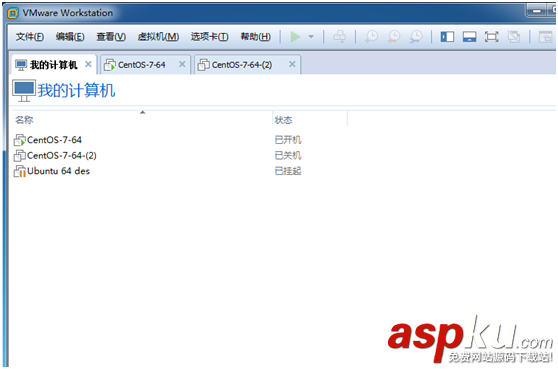Close the 我的计算机 tab
Screen dimensions: 558x369
pyautogui.click(x=88, y=64)
